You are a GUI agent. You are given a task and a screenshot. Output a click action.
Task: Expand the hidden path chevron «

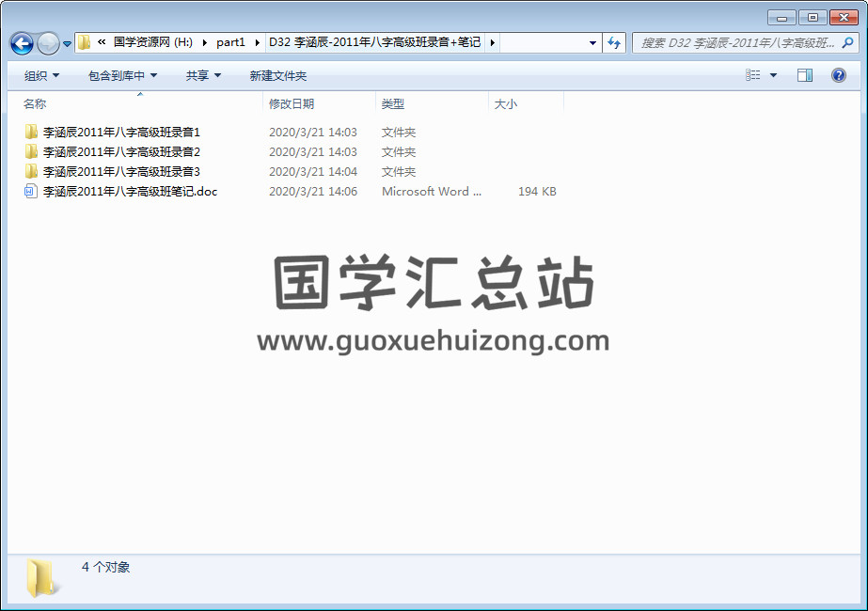[102, 42]
